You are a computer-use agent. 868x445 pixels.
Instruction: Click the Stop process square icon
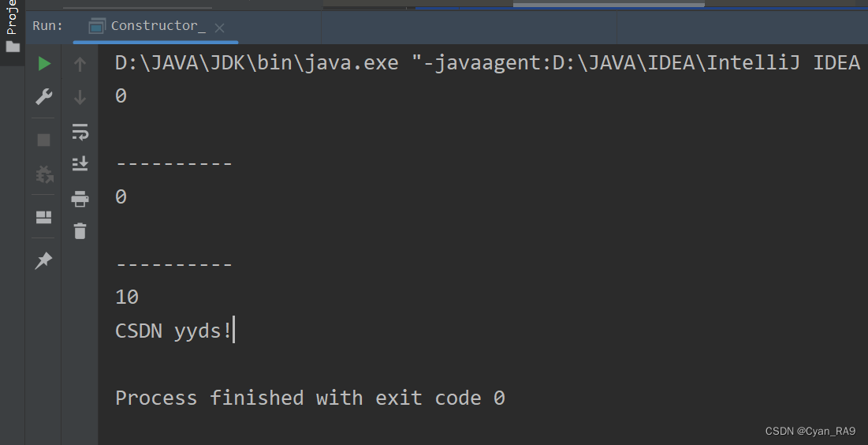tap(43, 140)
